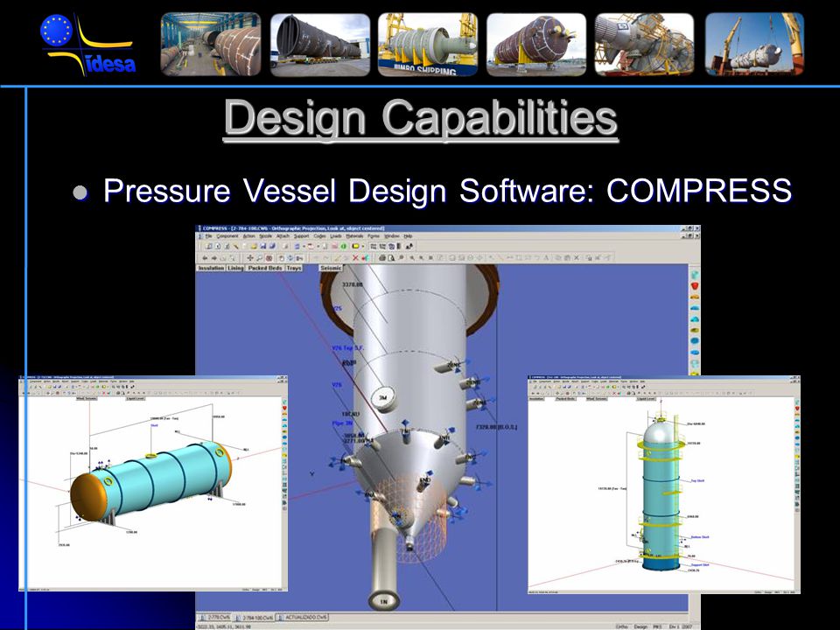Open the Attach menu
840x630 pixels.
point(283,235)
